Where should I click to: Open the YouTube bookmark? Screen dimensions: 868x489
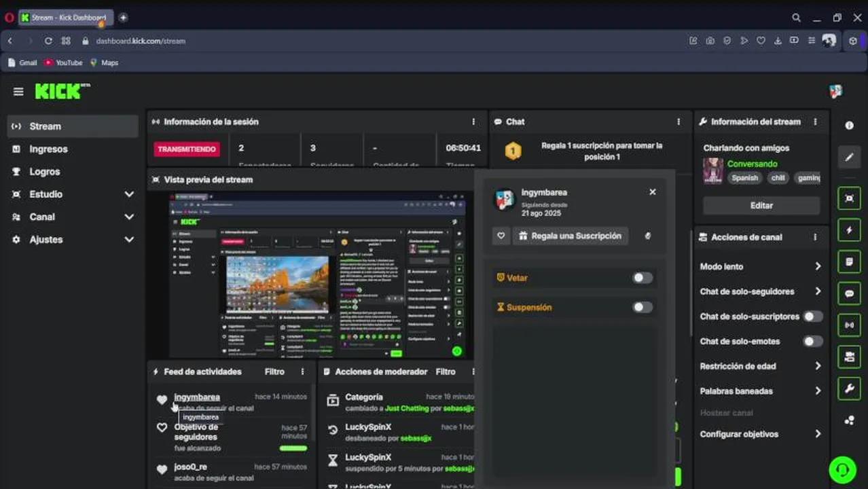(x=63, y=62)
